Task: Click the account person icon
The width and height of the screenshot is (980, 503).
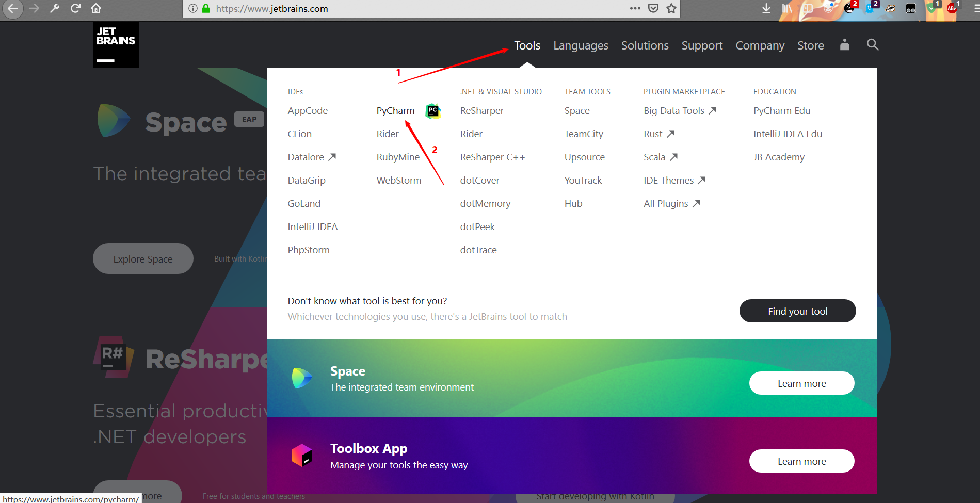Action: (844, 45)
